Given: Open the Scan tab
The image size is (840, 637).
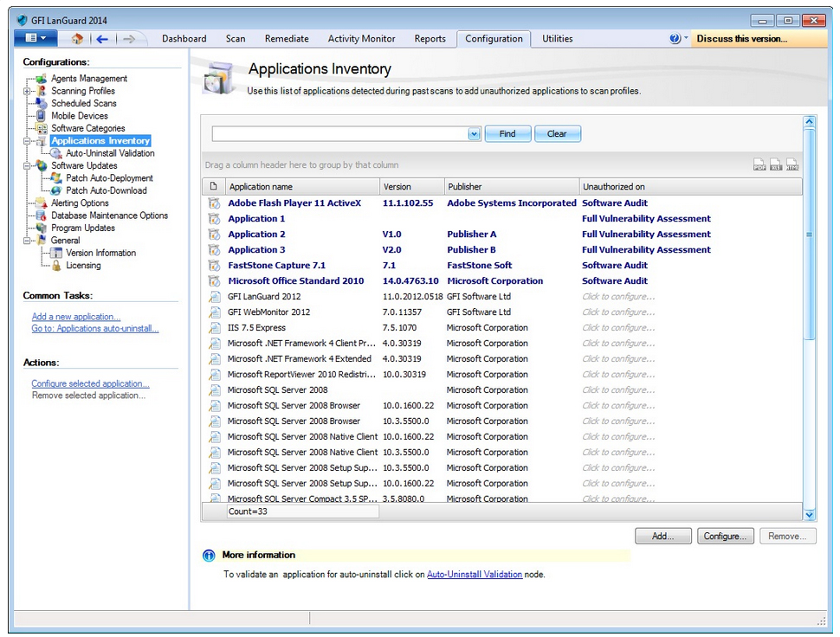Looking at the screenshot, I should click(236, 39).
